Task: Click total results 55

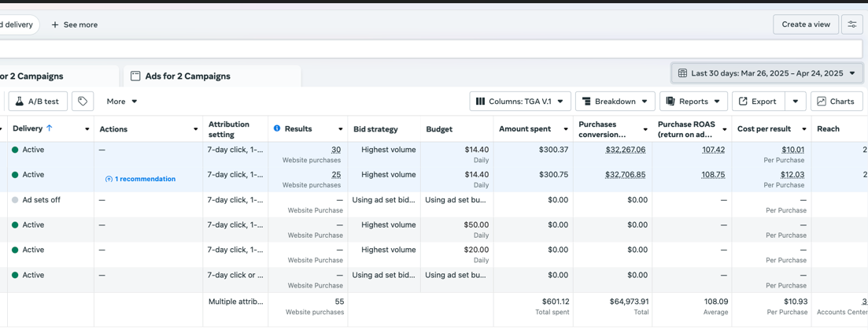Action: click(x=339, y=302)
